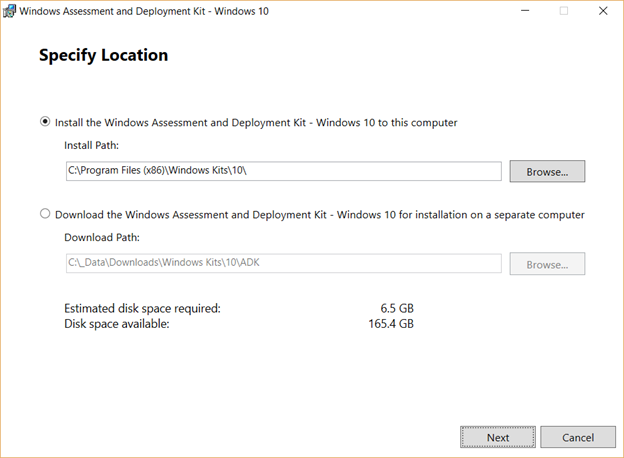Click the ADK installer icon in title bar
Image resolution: width=624 pixels, height=458 pixels.
(x=9, y=11)
